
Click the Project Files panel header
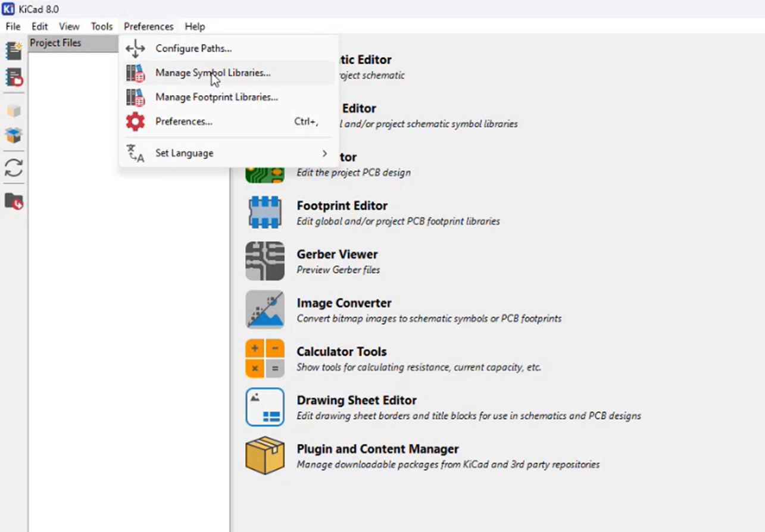point(73,43)
